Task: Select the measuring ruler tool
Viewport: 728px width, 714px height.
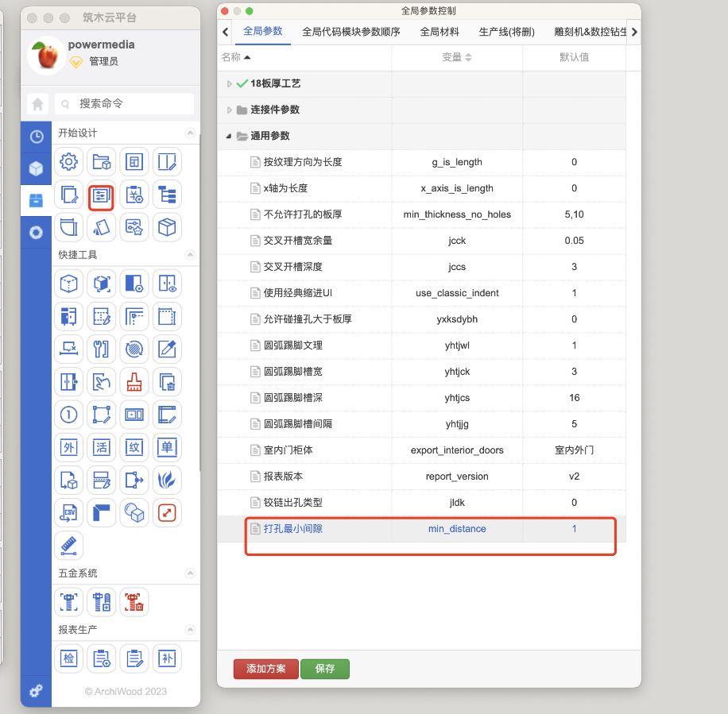Action: point(68,545)
